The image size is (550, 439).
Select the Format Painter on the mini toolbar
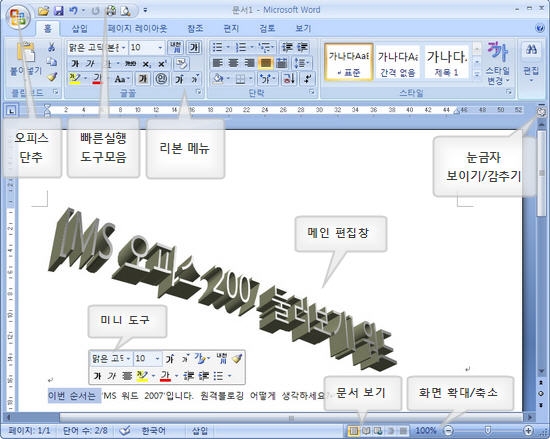pyautogui.click(x=237, y=358)
